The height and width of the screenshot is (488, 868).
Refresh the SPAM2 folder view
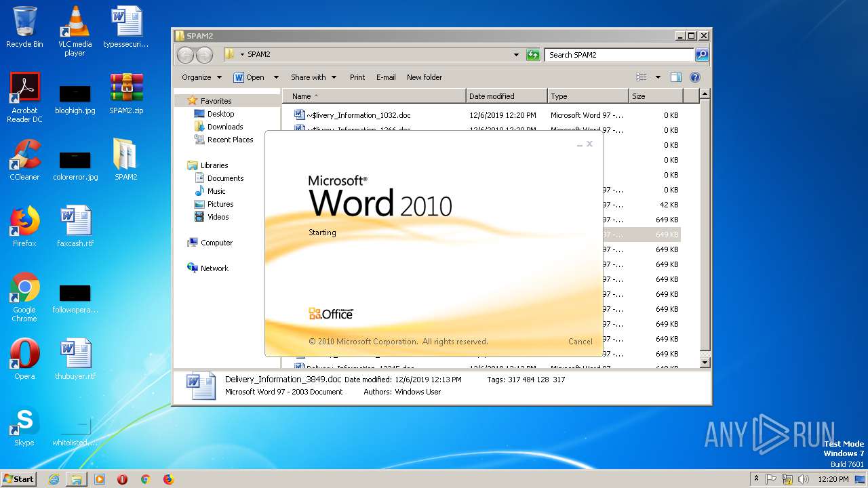pos(533,55)
